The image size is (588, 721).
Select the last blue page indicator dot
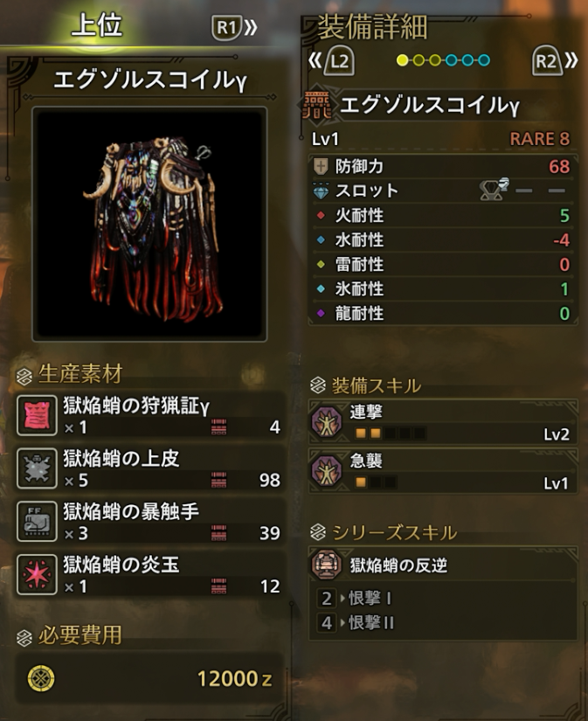click(484, 60)
